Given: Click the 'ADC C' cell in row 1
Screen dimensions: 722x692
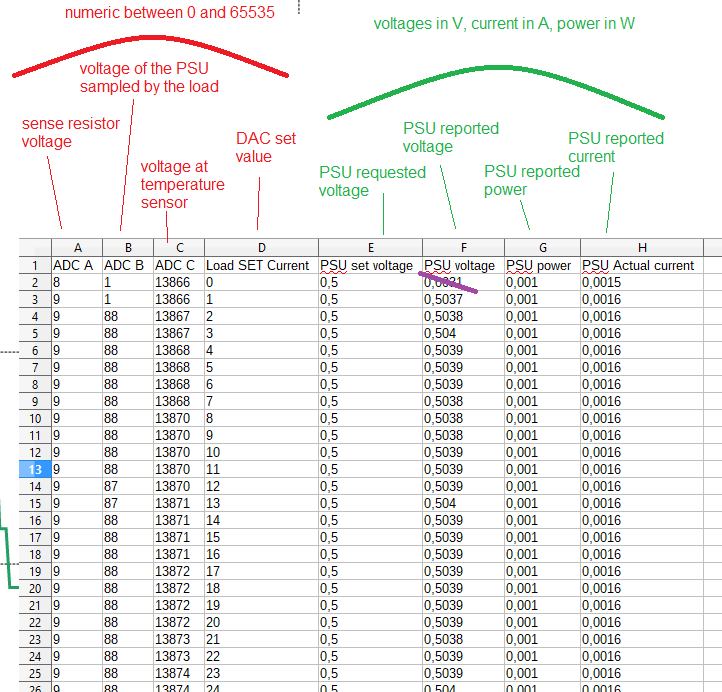Looking at the screenshot, I should coord(178,266).
